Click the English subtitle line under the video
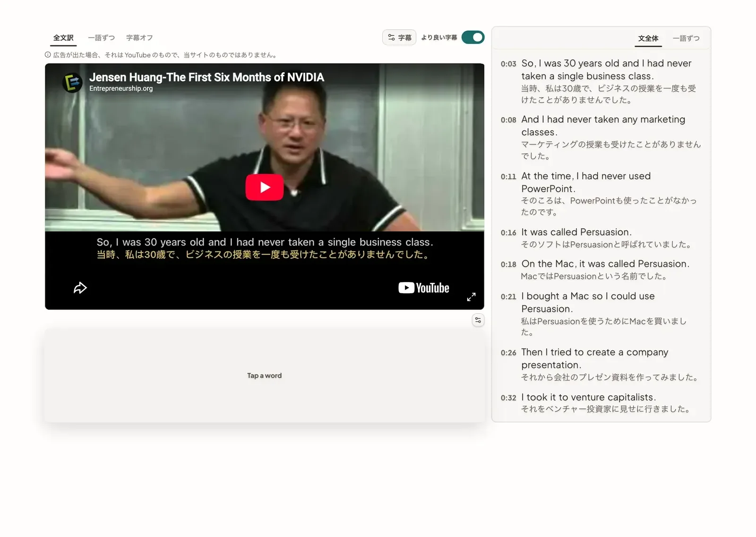The height and width of the screenshot is (537, 756). click(265, 242)
